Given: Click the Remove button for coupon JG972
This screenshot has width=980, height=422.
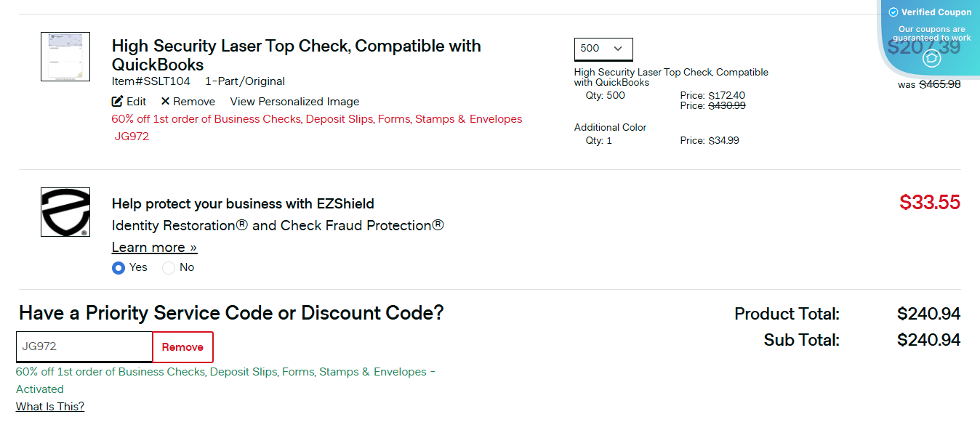Looking at the screenshot, I should [182, 346].
